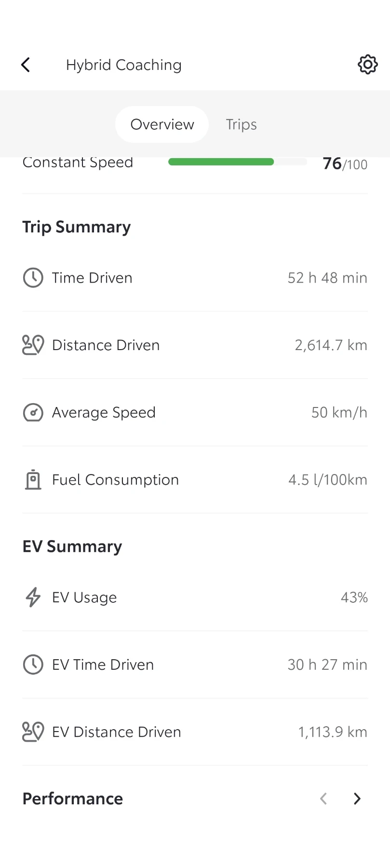Tap the Fuel Consumption pump icon
390x868 pixels.
(33, 480)
